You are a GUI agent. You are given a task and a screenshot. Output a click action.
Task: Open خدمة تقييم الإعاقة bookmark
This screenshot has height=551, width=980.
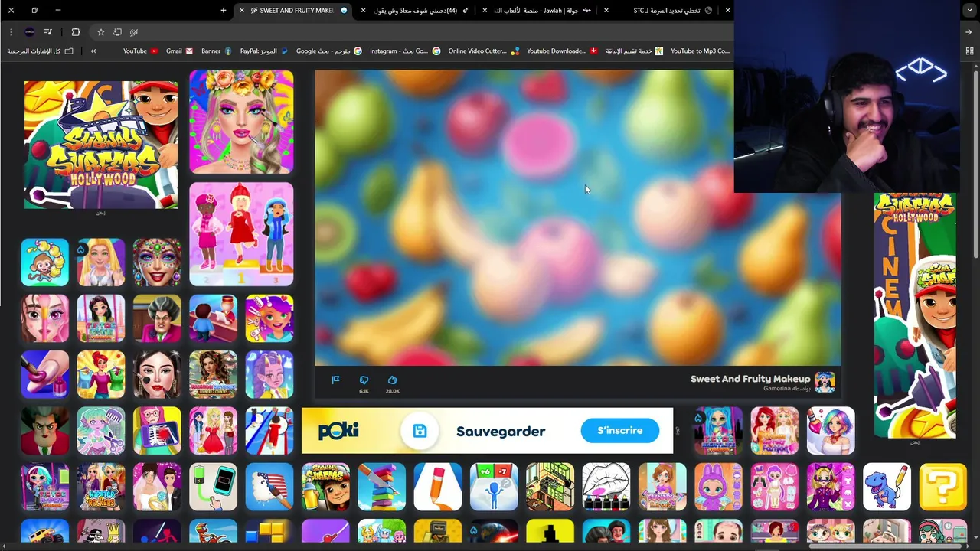tap(634, 51)
